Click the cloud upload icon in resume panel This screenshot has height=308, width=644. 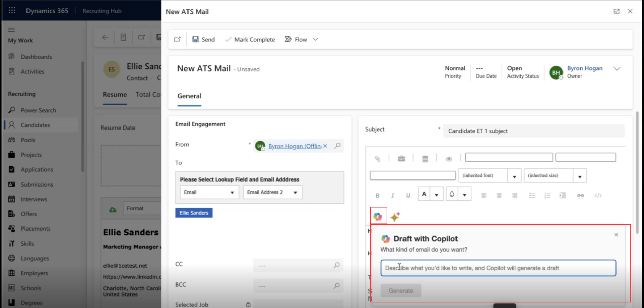click(113, 209)
